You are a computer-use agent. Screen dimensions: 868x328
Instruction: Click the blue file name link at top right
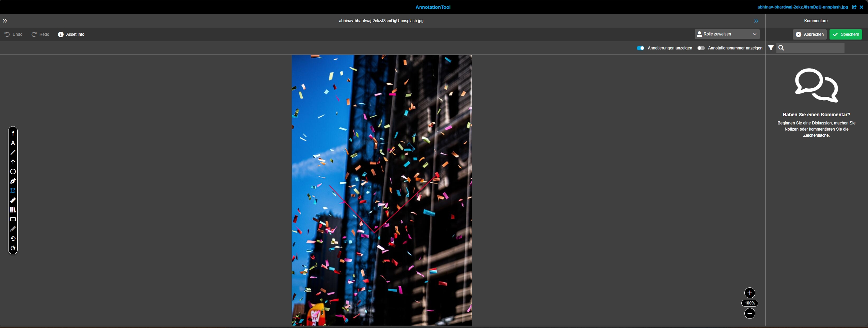[x=803, y=7]
